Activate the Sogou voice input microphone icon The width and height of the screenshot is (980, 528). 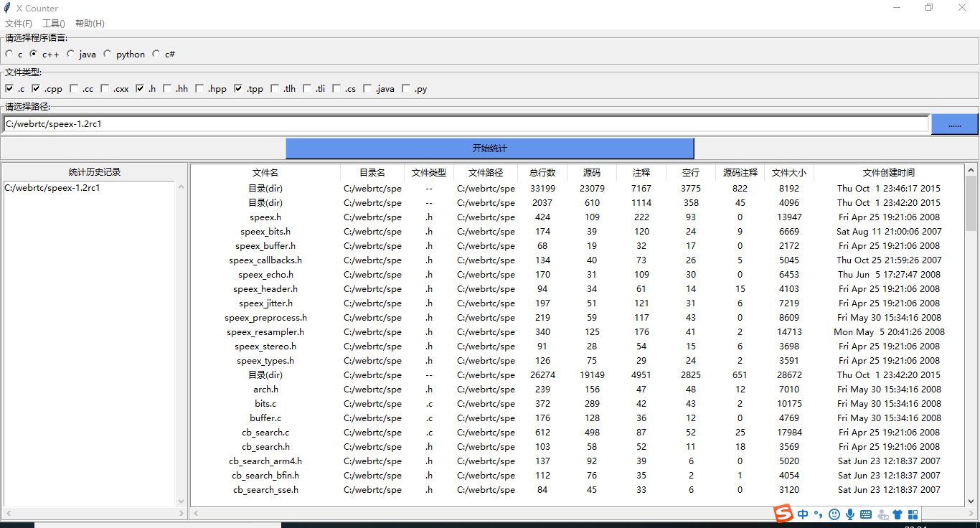click(850, 514)
